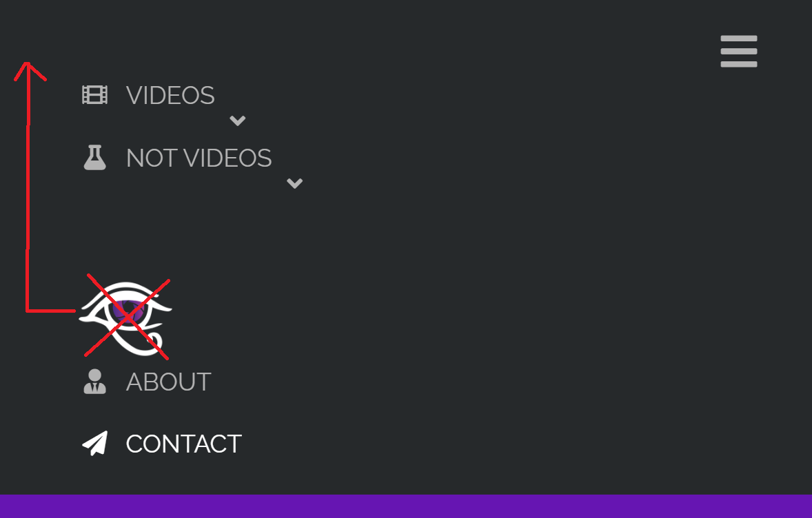
Task: Click empty dark area right of CONTACT
Action: click(x=518, y=444)
